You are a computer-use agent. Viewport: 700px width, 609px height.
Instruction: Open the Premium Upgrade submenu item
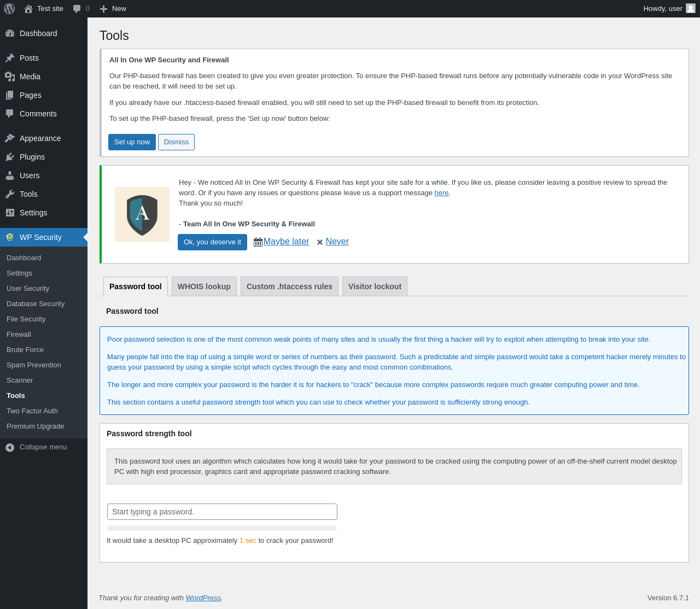tap(44, 426)
